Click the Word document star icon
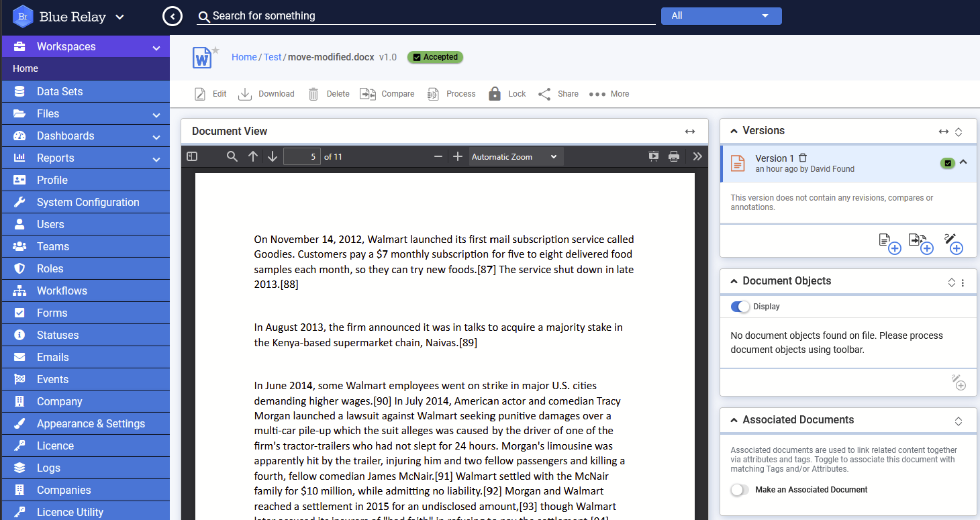Viewport: 980px width, 520px height. [x=215, y=50]
